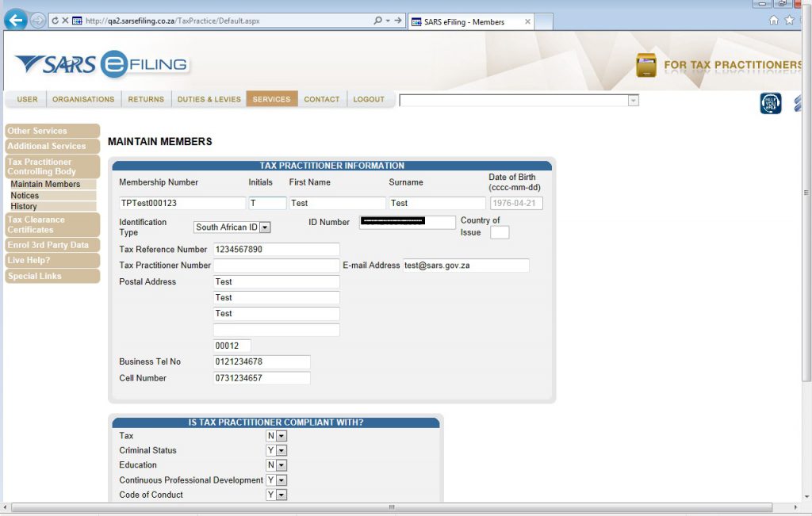This screenshot has height=516, width=812.
Task: Open the Identification Type dropdown
Action: click(x=265, y=227)
